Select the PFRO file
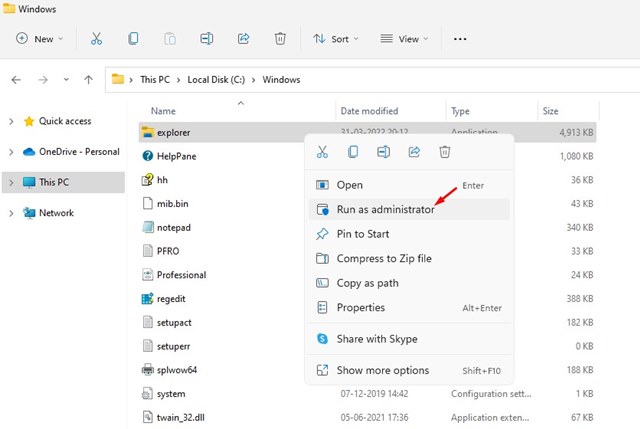Image resolution: width=640 pixels, height=429 pixels. 168,251
